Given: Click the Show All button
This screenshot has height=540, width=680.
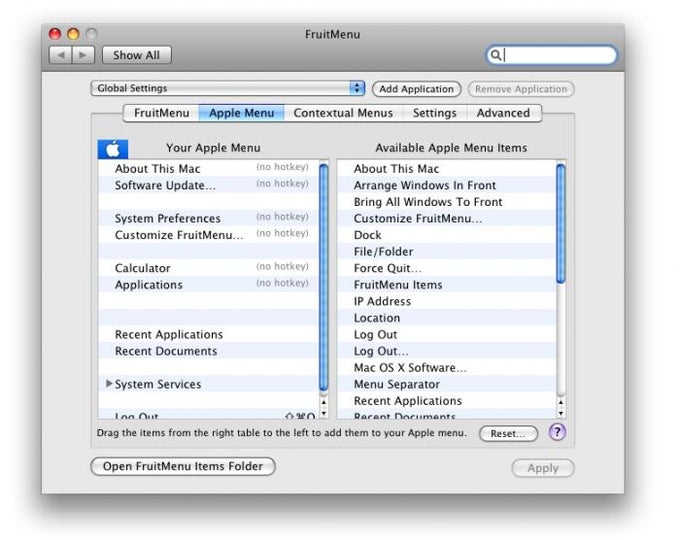Looking at the screenshot, I should (x=137, y=55).
